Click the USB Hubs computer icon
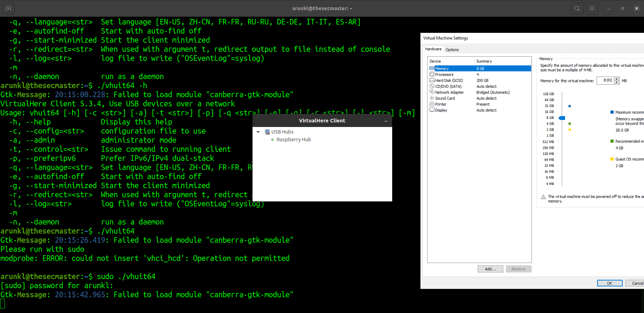This screenshot has height=313, width=644. click(267, 132)
